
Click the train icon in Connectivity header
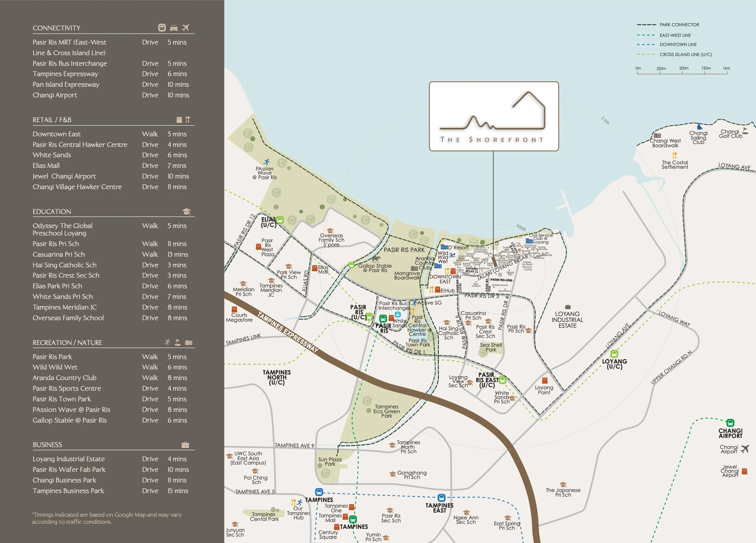pyautogui.click(x=162, y=28)
